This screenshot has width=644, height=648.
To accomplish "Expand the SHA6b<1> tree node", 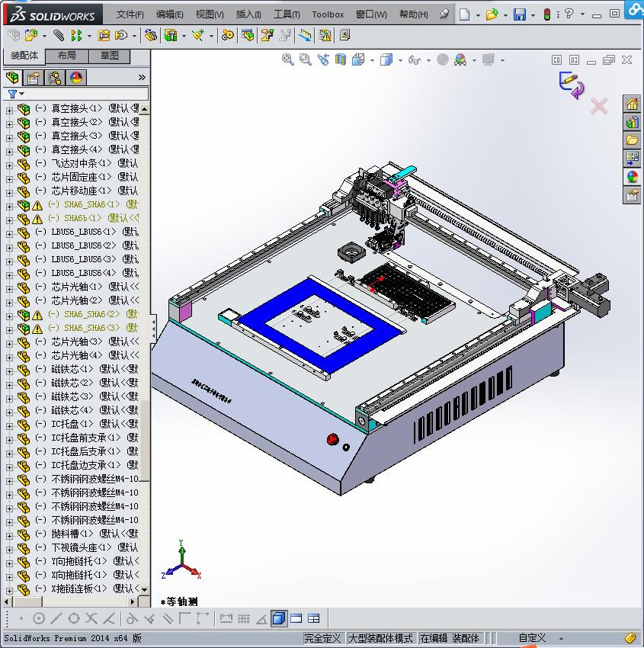I will click(9, 220).
